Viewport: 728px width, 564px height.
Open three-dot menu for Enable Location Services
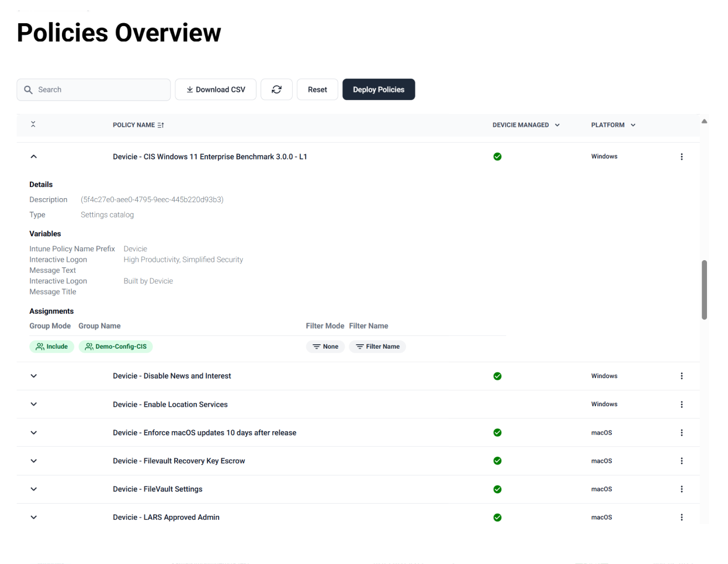tap(682, 405)
